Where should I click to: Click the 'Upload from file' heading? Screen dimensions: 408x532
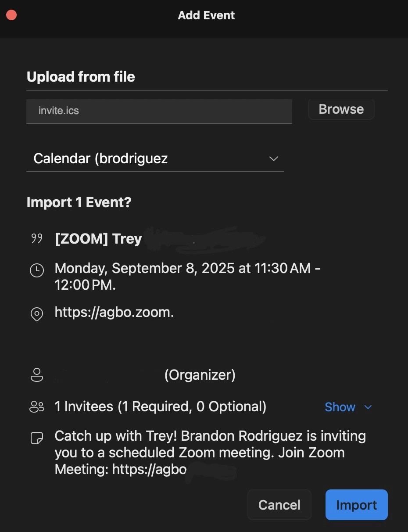81,77
